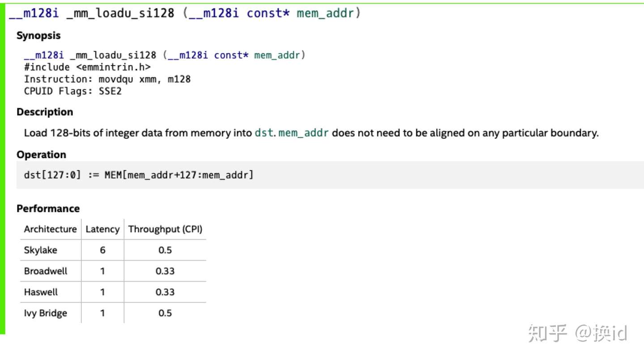644x359 pixels.
Task: Select the Haswell row label
Action: [x=41, y=292]
